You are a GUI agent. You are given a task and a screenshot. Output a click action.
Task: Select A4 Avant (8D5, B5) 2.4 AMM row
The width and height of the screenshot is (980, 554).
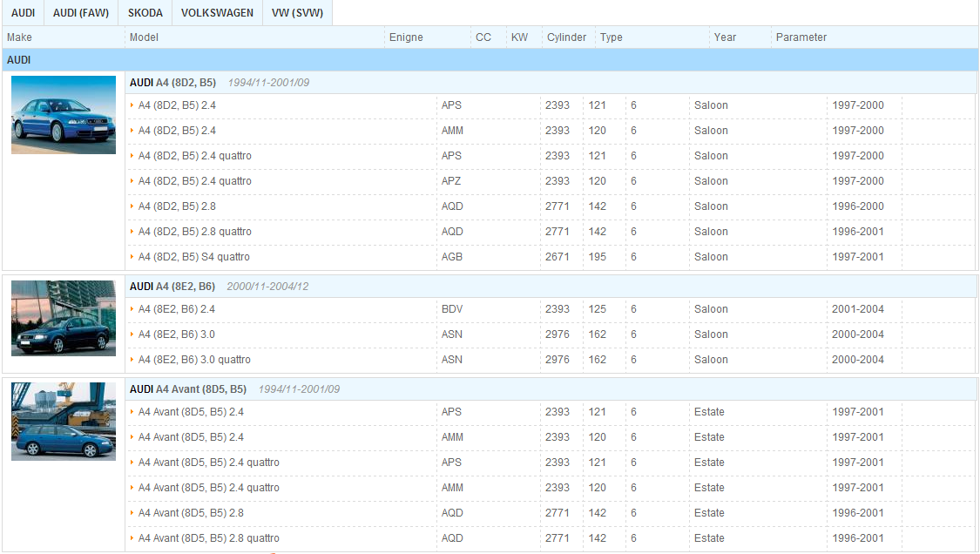(550, 437)
